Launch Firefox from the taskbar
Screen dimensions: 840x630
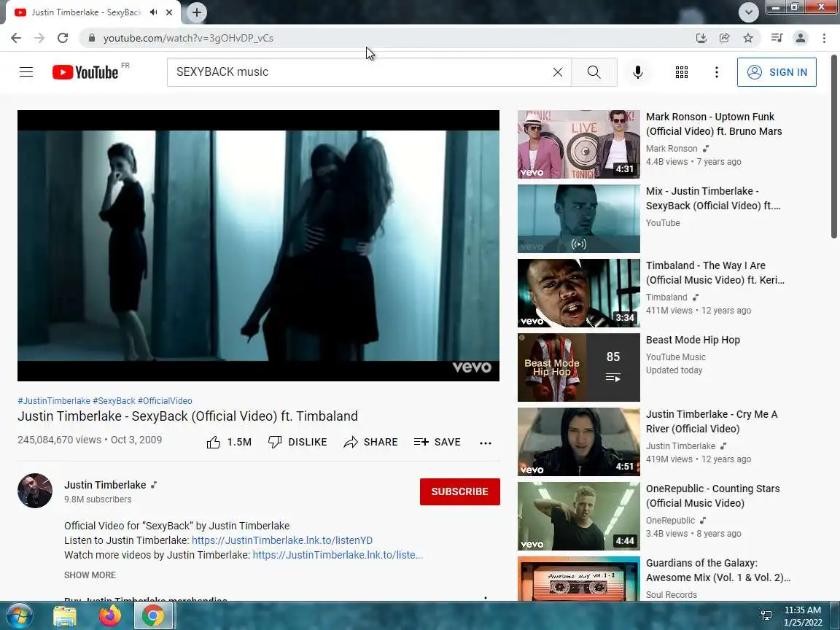(x=109, y=616)
